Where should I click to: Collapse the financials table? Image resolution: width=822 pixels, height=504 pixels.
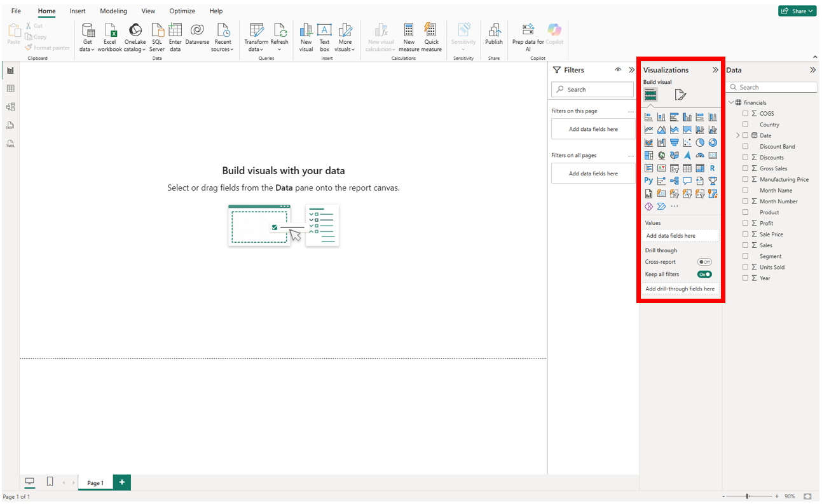730,102
